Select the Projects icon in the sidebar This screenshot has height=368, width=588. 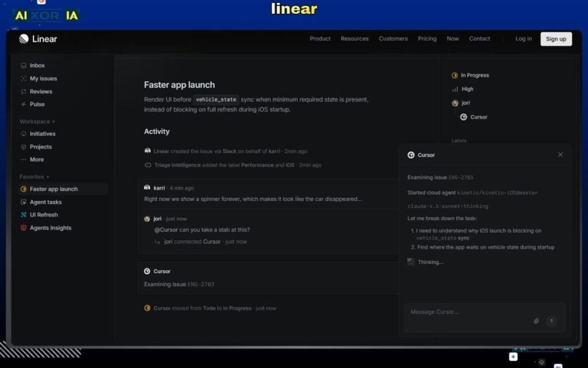point(24,147)
